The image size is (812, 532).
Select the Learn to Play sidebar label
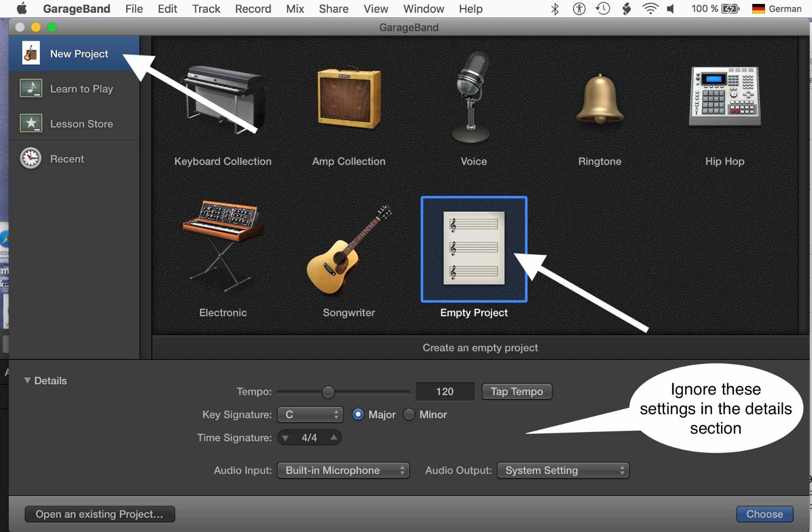pos(81,89)
